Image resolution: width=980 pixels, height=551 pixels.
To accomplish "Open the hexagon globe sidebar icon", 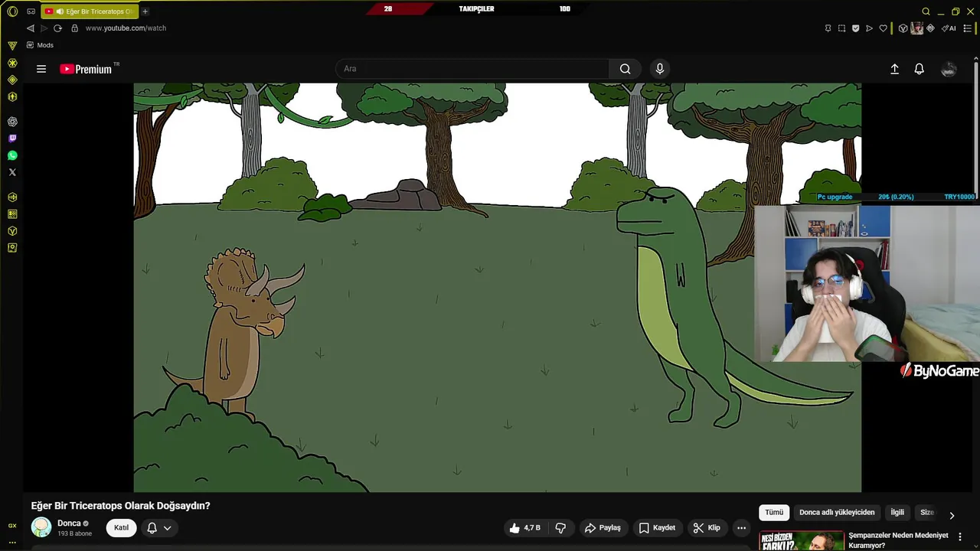I will 12,197.
